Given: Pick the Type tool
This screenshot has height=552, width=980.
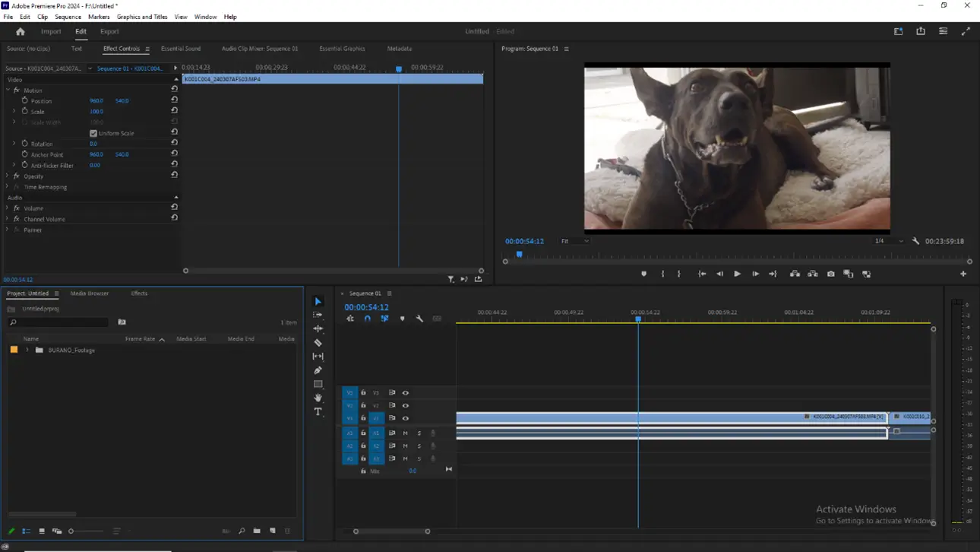Looking at the screenshot, I should coord(318,412).
